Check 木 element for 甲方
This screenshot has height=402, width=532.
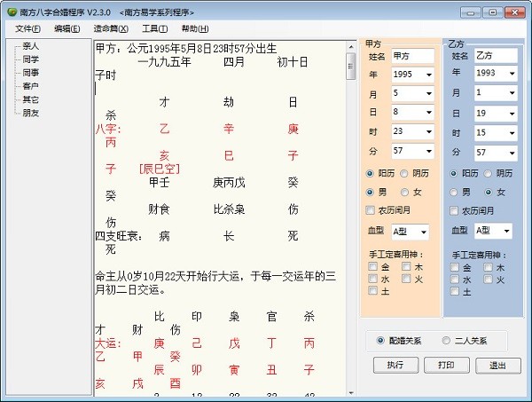pyautogui.click(x=406, y=266)
